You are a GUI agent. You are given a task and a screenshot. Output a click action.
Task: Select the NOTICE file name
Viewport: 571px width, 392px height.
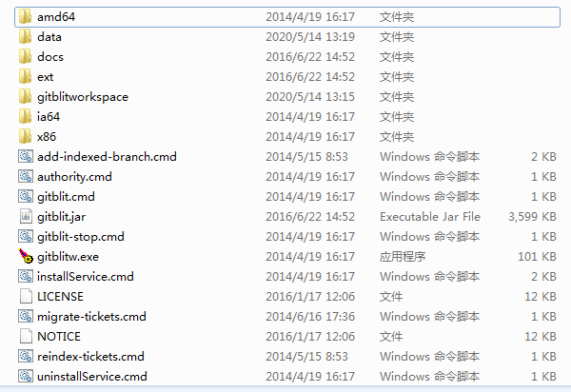tap(59, 336)
